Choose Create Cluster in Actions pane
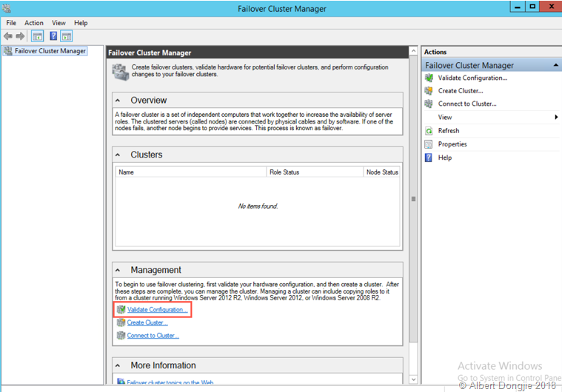This screenshot has height=392, width=562. (x=461, y=90)
